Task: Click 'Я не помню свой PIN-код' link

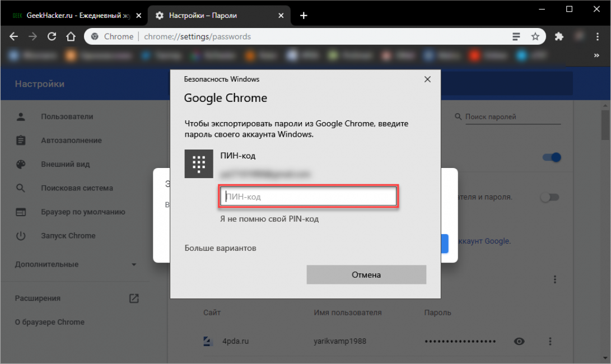Action: (269, 219)
